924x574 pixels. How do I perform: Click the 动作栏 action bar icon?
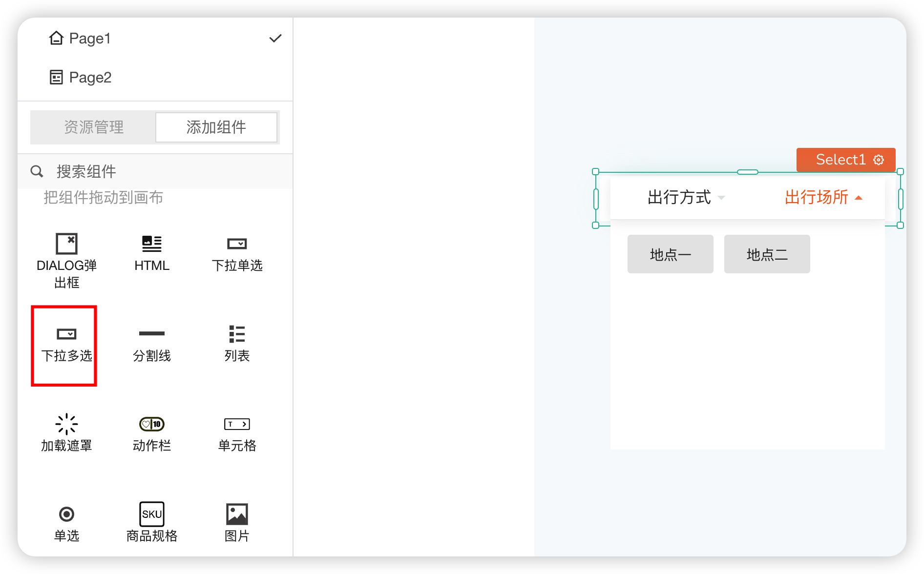(x=151, y=424)
